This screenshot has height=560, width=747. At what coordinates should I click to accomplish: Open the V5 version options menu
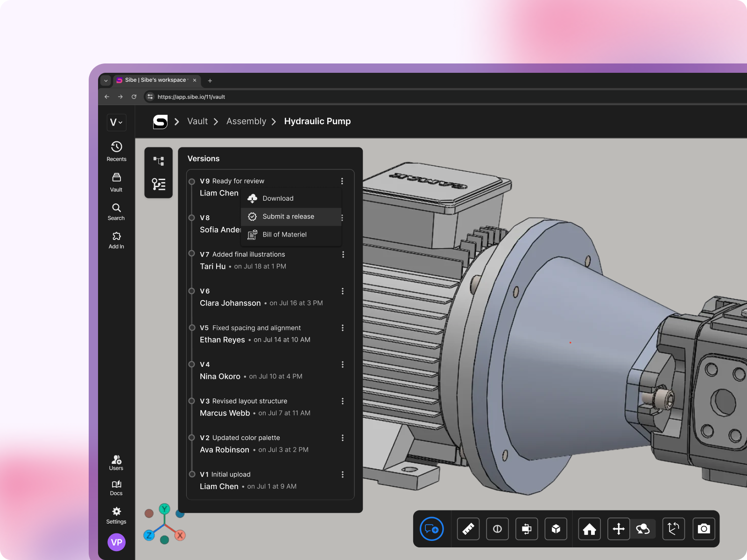(343, 328)
